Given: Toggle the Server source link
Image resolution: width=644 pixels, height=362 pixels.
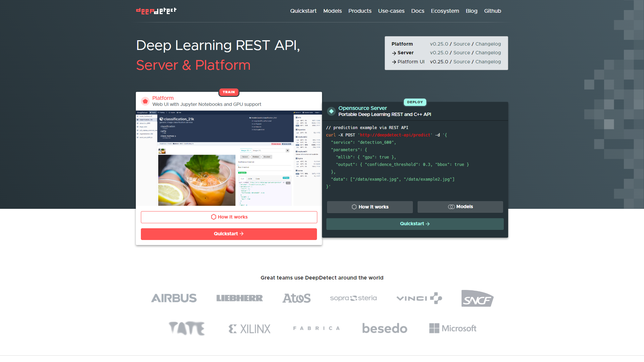Looking at the screenshot, I should point(461,53).
